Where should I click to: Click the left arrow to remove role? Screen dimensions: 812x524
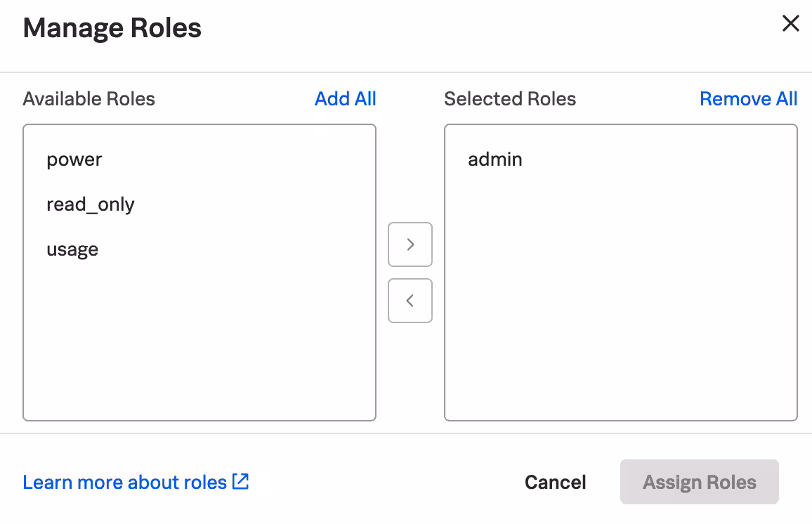(410, 301)
